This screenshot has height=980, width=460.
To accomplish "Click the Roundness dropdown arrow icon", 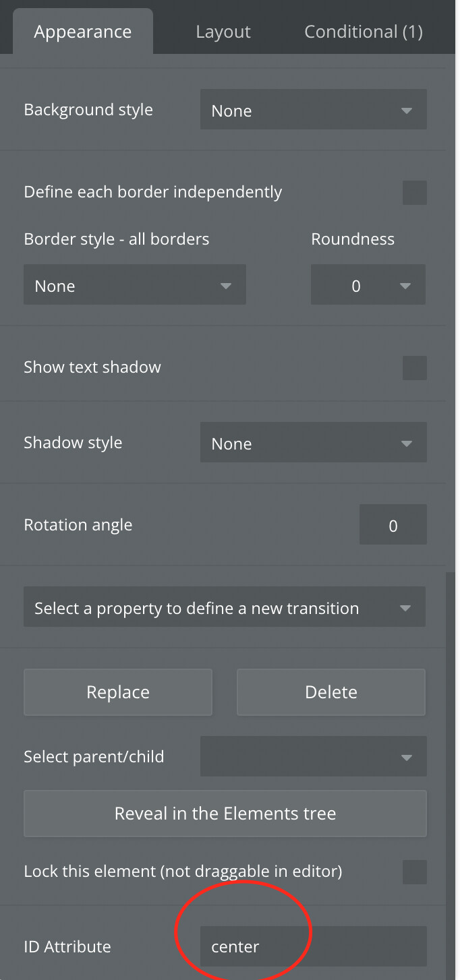I will [x=405, y=286].
